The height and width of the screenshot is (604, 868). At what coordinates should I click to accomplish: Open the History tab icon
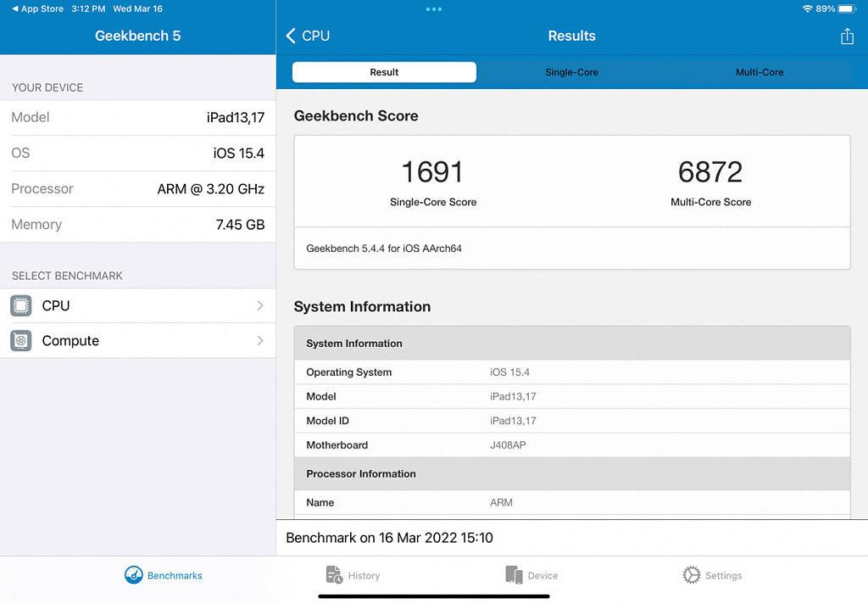pos(335,575)
